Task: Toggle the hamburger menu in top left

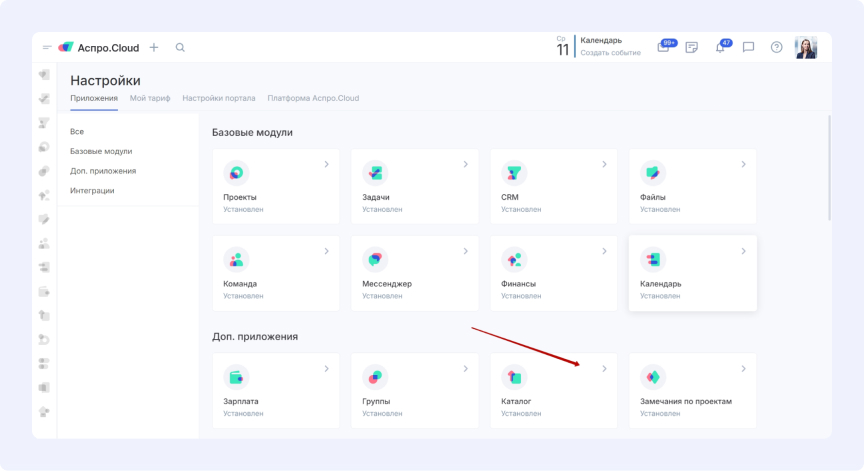Action: coord(47,47)
